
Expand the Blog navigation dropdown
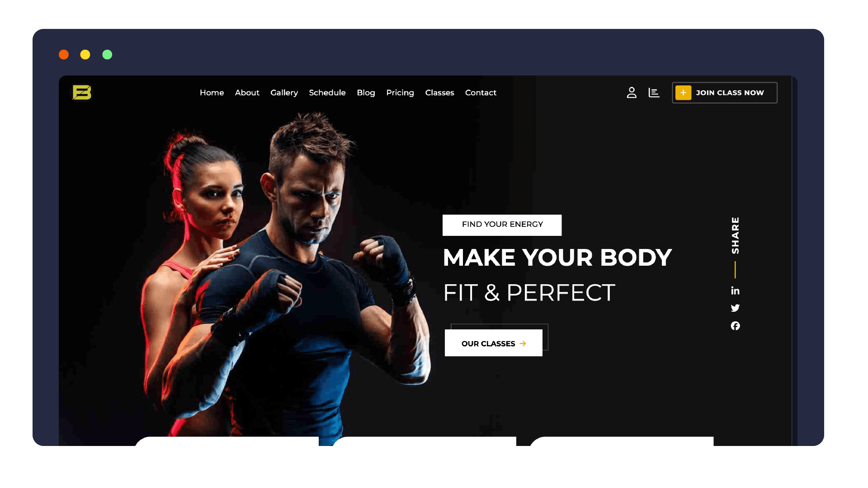click(x=366, y=92)
